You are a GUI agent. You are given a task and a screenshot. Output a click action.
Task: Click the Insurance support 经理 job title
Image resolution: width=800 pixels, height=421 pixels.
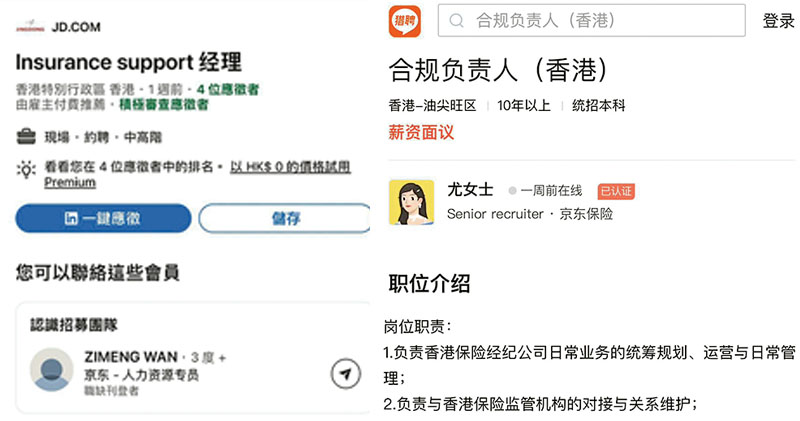pos(128,62)
